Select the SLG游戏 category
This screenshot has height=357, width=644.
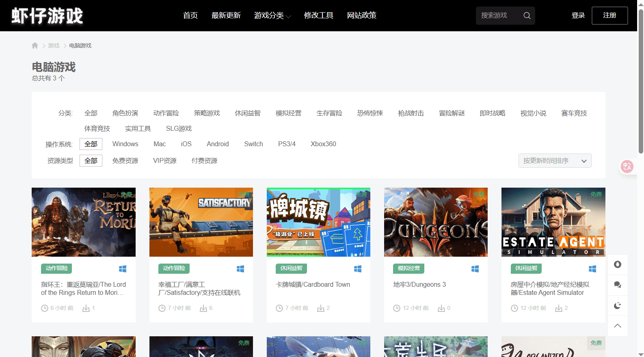pyautogui.click(x=179, y=129)
